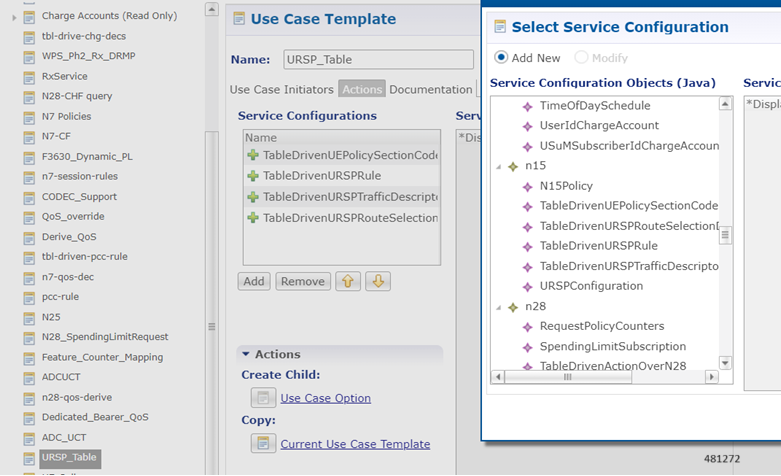Select the Add New radio button
This screenshot has height=476, width=781.
(501, 58)
